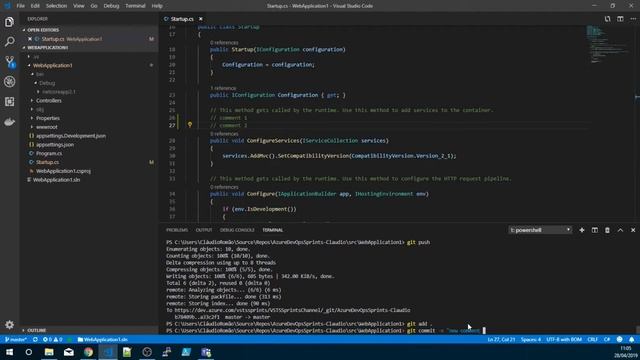Image resolution: width=640 pixels, height=360 pixels.
Task: Click WebApplication1.sln in status bar
Action: click(x=102, y=339)
